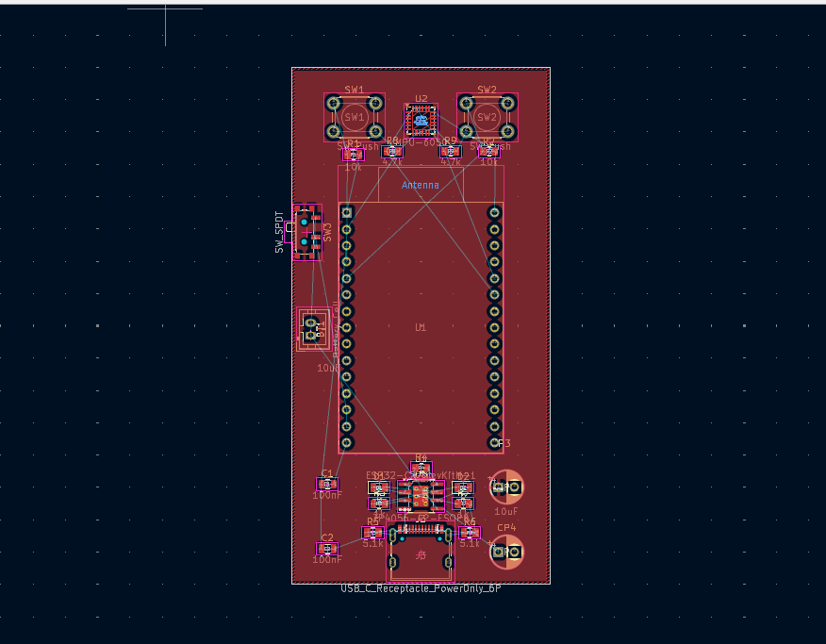This screenshot has height=644, width=826.
Task: Click the R8 4.7k resistor footprint
Action: 392,151
